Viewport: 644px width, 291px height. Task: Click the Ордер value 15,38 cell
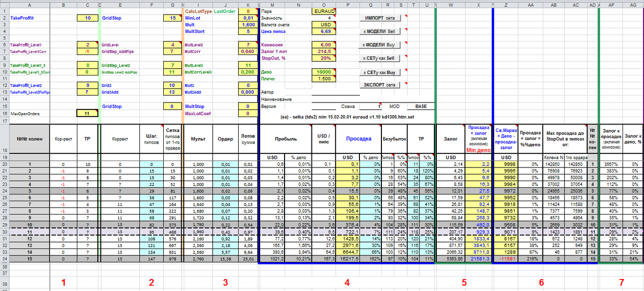point(225,259)
